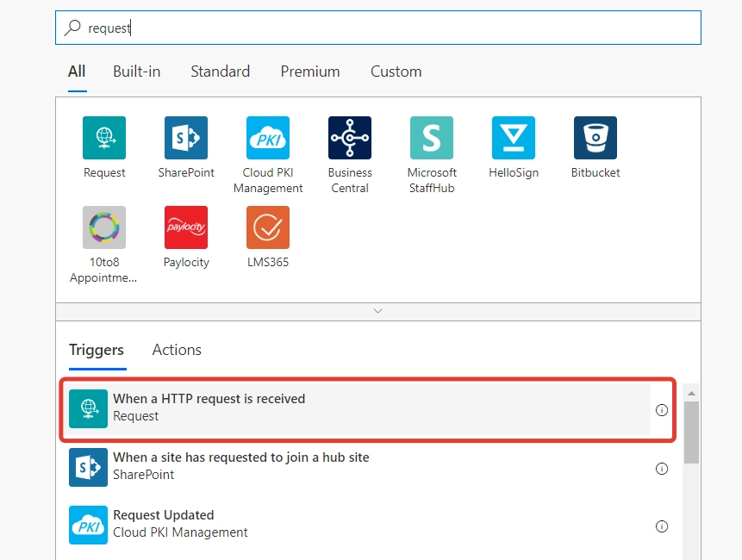Image resolution: width=742 pixels, height=560 pixels.
Task: Click the Cloud PKI Management label
Action: click(268, 180)
